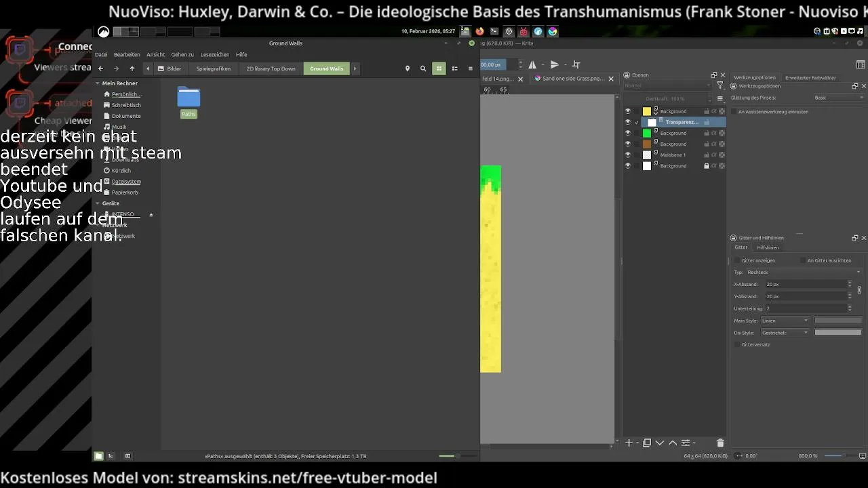The image size is (868, 488).
Task: Open the Datei menu
Action: [101, 54]
